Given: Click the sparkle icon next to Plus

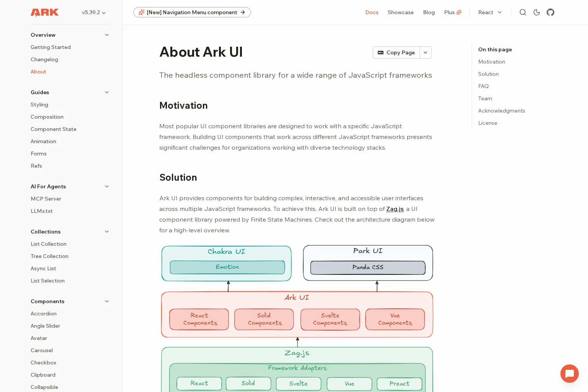Looking at the screenshot, I should (x=459, y=12).
